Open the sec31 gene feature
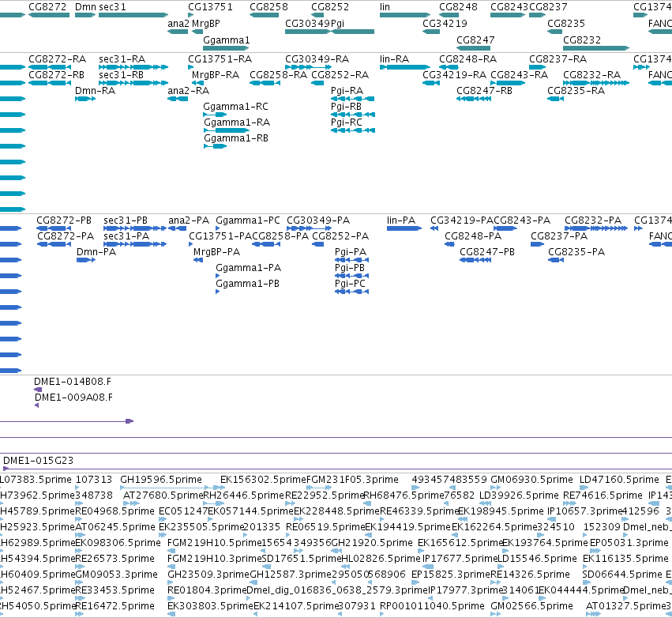 133,15
